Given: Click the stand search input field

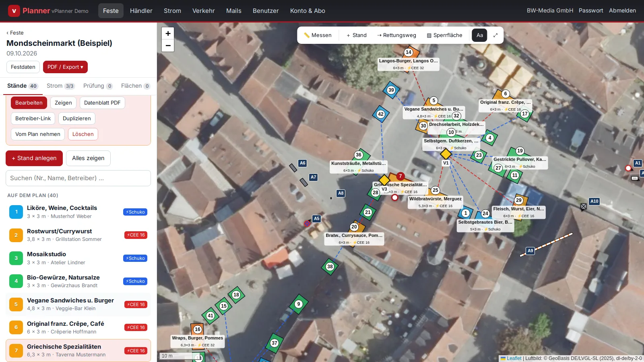Looking at the screenshot, I should coord(78,178).
